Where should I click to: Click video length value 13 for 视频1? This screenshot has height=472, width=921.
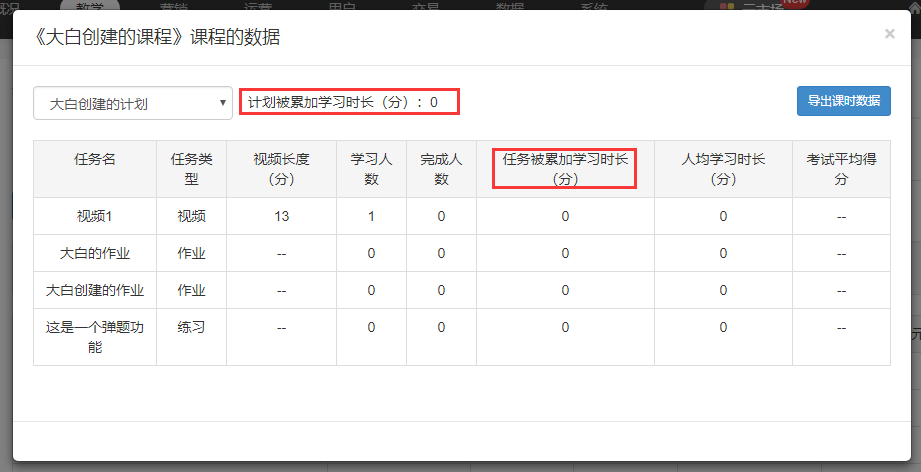pos(281,216)
